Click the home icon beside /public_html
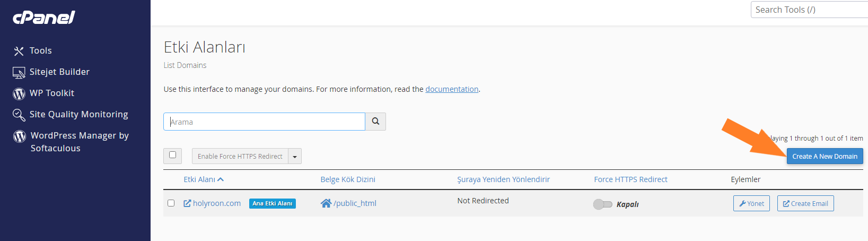 (326, 203)
